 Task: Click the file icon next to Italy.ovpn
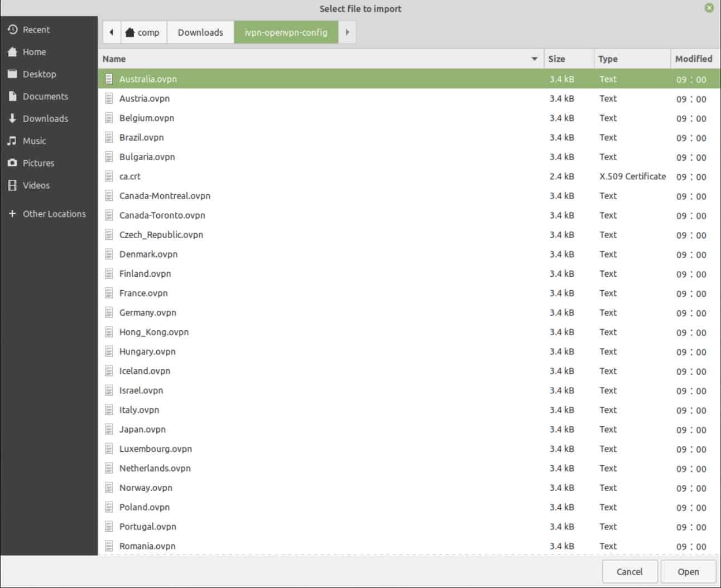pyautogui.click(x=109, y=410)
